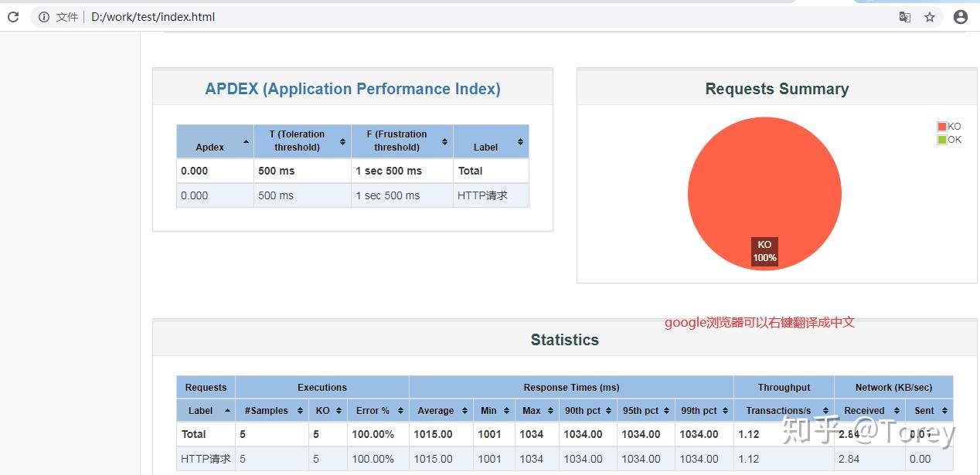Click the Total row's 1015.00 average value
Screen dimensions: 980x475
click(433, 434)
